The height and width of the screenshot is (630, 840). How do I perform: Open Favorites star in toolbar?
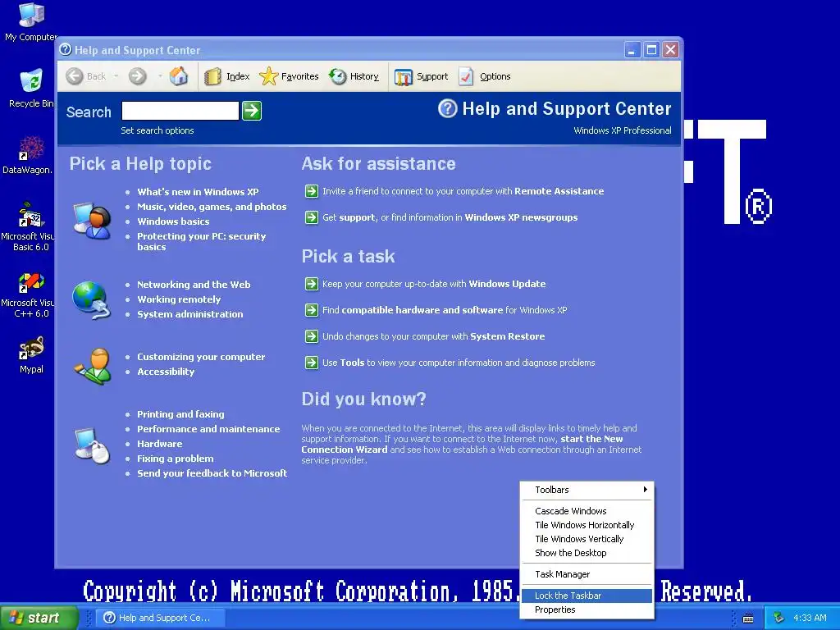coord(268,76)
